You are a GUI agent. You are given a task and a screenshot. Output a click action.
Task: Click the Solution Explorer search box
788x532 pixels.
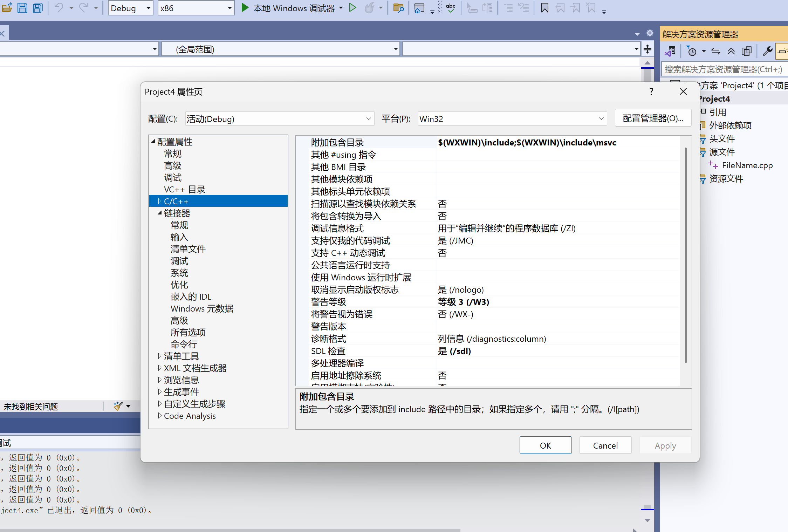(x=724, y=69)
